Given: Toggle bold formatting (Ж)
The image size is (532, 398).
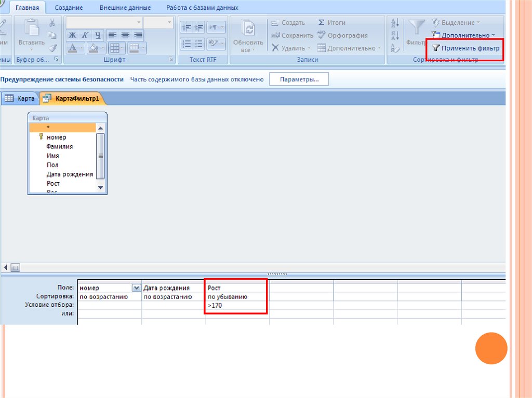Looking at the screenshot, I should coord(72,35).
